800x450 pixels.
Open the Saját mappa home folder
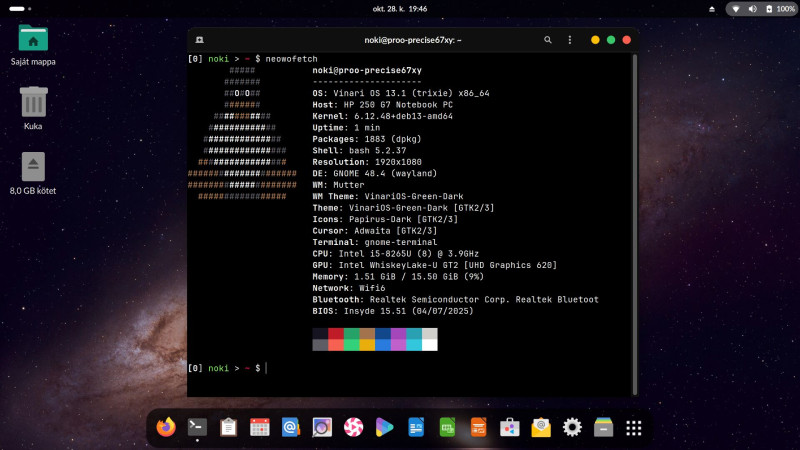[x=33, y=45]
